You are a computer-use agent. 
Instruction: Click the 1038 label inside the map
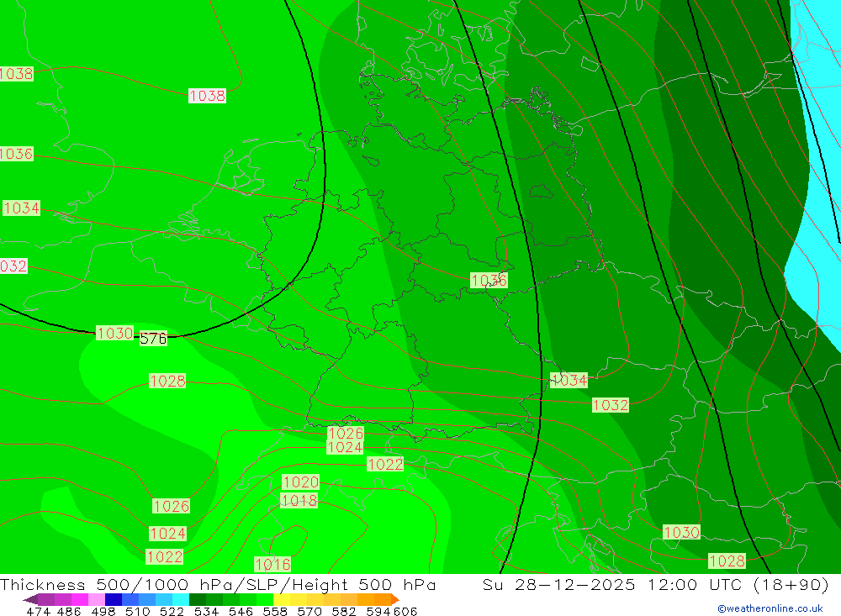(x=207, y=96)
